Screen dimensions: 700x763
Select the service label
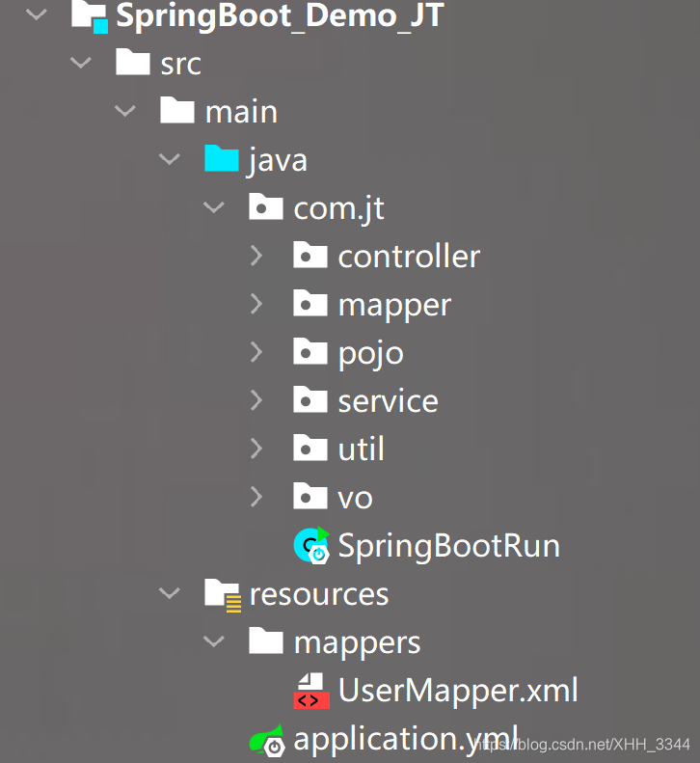pyautogui.click(x=389, y=401)
